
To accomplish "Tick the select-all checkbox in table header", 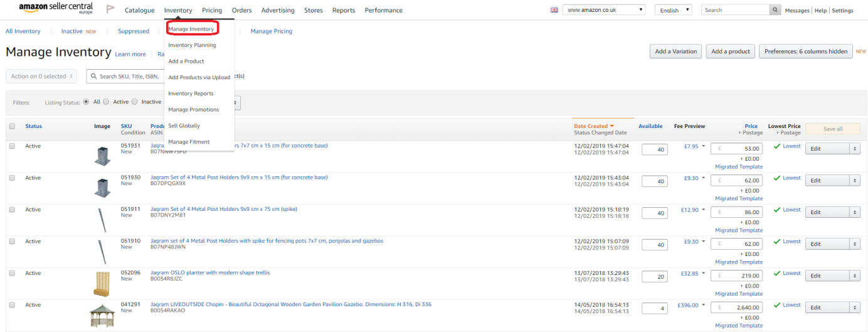I will click(12, 126).
